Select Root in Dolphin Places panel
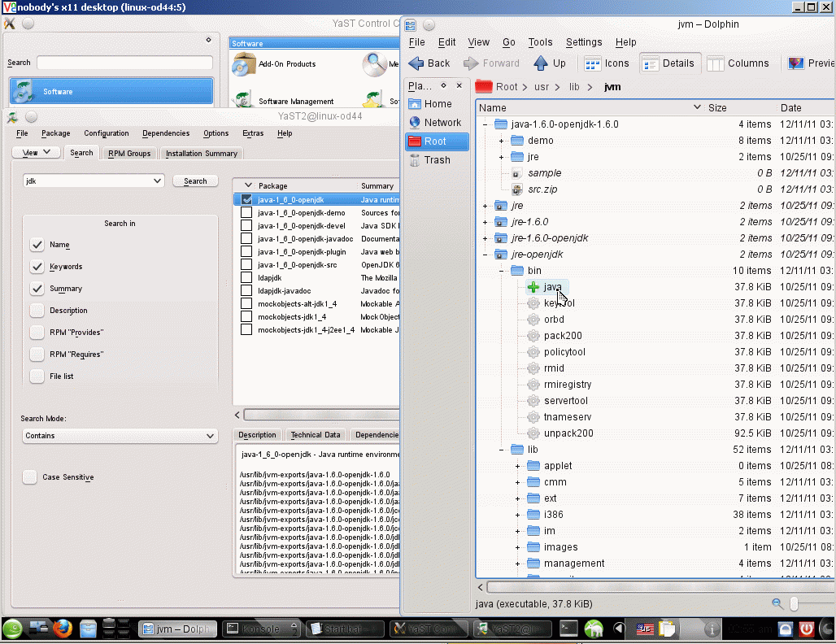Viewport: 836px width, 644px height. 436,141
